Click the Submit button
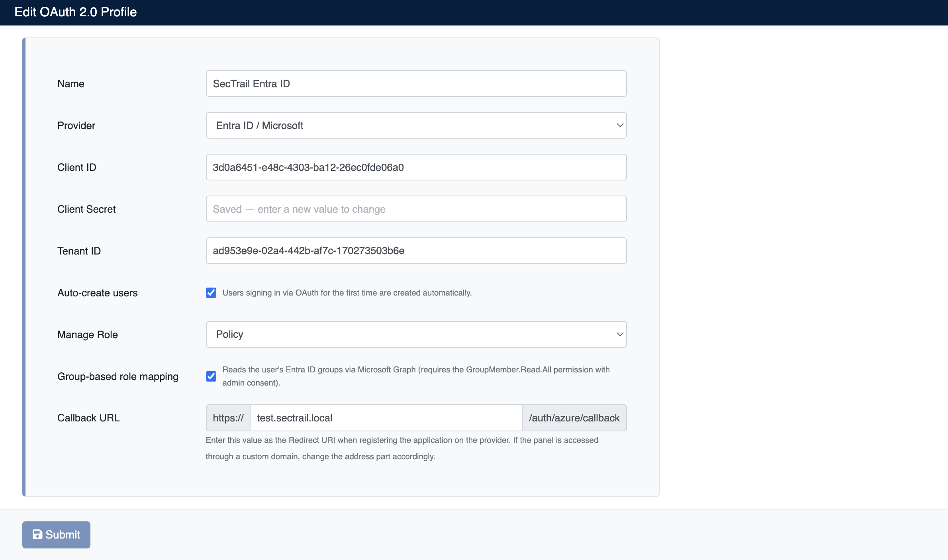The height and width of the screenshot is (560, 948). pos(56,535)
